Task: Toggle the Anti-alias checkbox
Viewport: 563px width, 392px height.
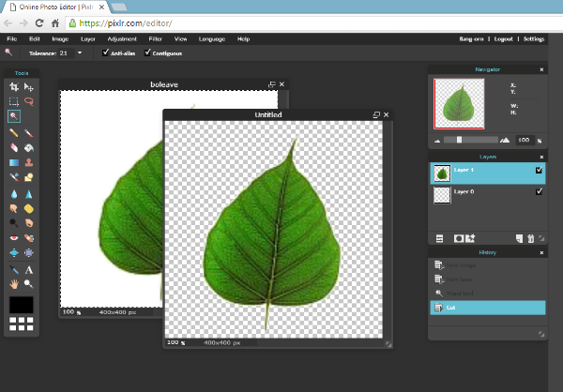Action: click(105, 53)
